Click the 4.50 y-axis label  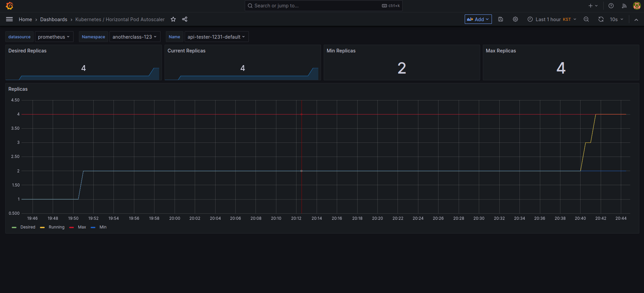(x=15, y=100)
